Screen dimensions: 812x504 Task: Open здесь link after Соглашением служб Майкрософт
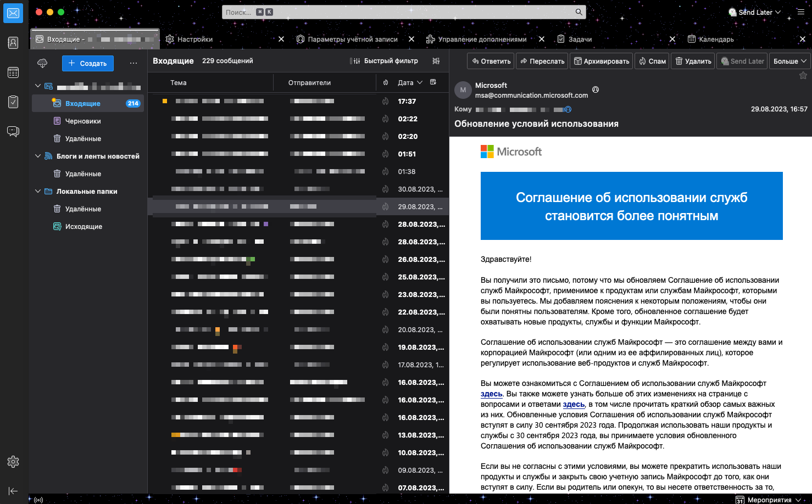pos(491,394)
